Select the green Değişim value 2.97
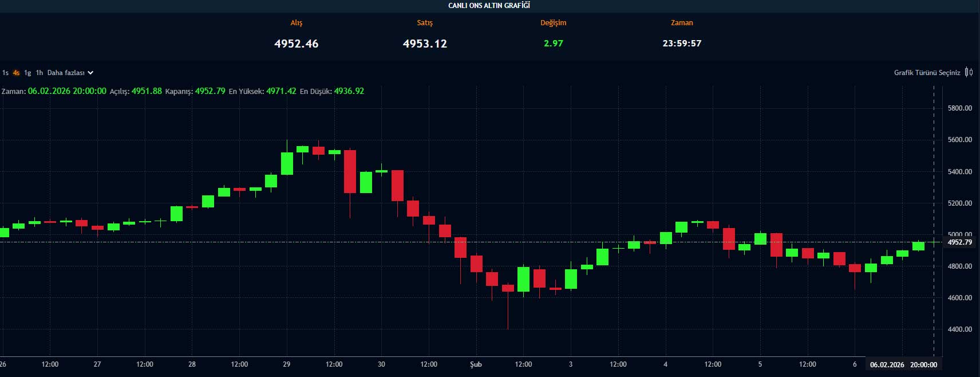 click(553, 44)
